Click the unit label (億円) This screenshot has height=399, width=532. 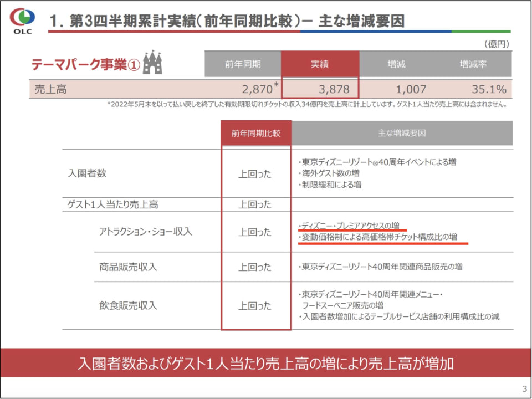click(x=497, y=44)
